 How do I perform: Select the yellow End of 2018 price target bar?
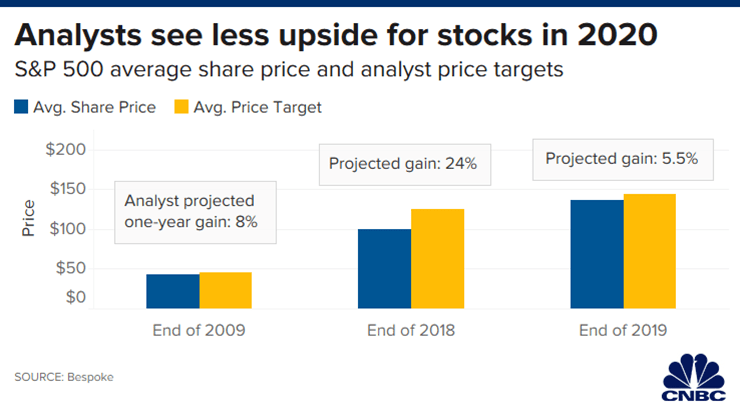[438, 258]
